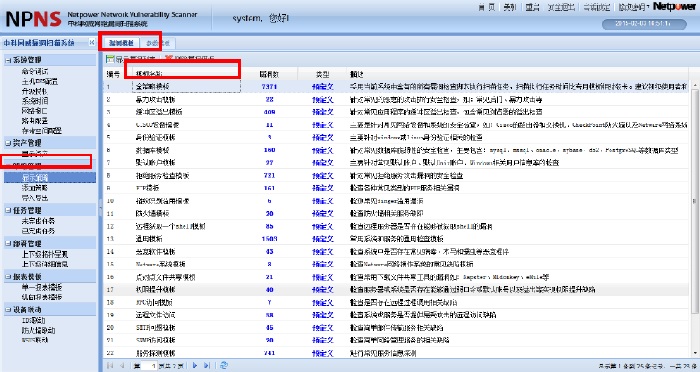Click the 预定义 type link in row 13
The height and width of the screenshot is (372, 700).
[x=323, y=239]
